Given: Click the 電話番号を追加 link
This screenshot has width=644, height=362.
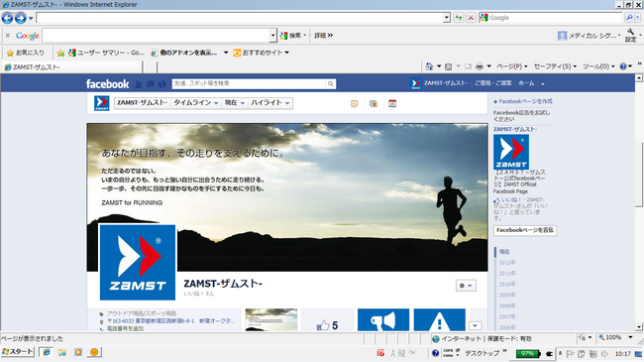Looking at the screenshot, I should (125, 328).
